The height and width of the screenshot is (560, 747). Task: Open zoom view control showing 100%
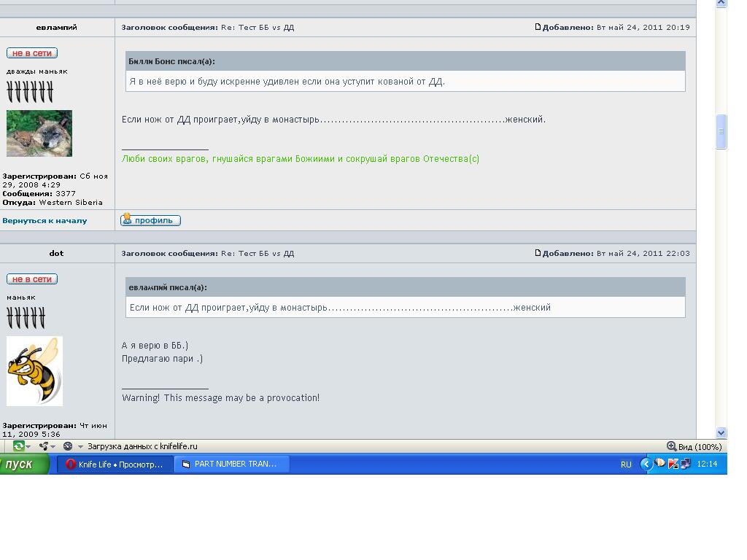694,446
